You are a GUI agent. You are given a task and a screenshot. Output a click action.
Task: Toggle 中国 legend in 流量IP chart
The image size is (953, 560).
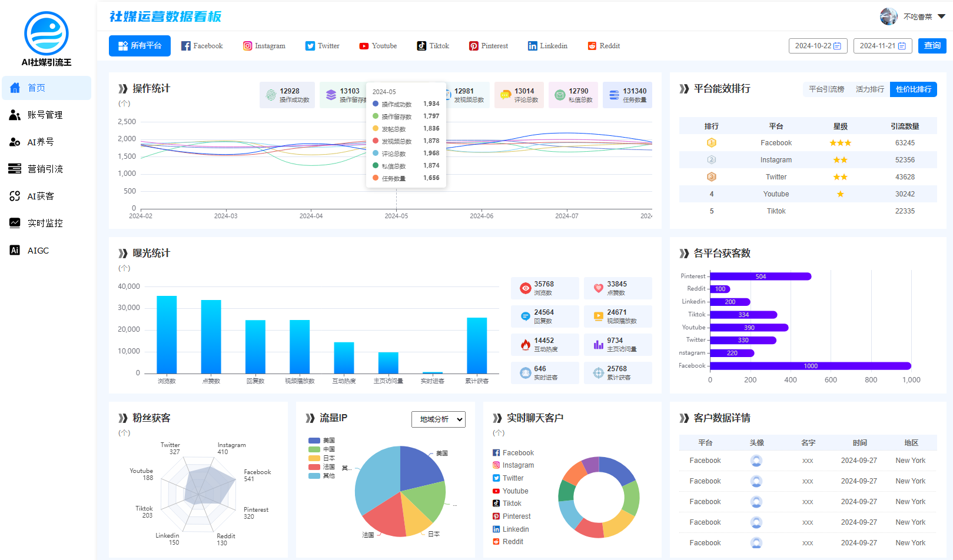coord(322,449)
